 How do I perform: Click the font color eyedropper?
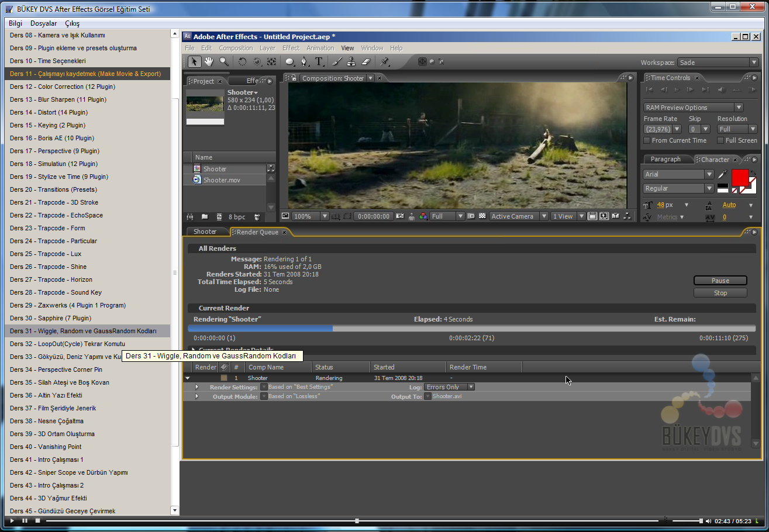(x=722, y=174)
